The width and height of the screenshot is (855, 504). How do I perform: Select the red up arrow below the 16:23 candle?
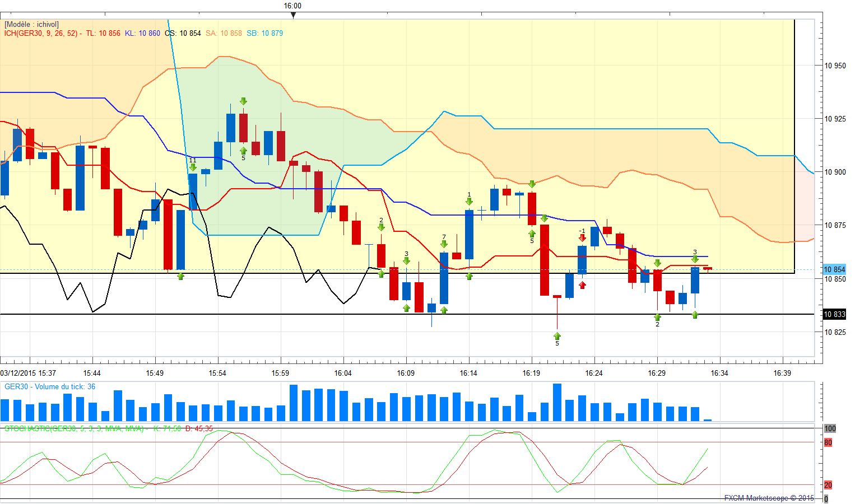583,285
